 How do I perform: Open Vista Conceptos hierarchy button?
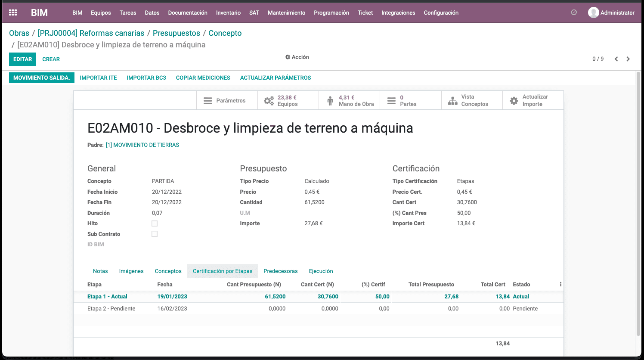point(472,100)
